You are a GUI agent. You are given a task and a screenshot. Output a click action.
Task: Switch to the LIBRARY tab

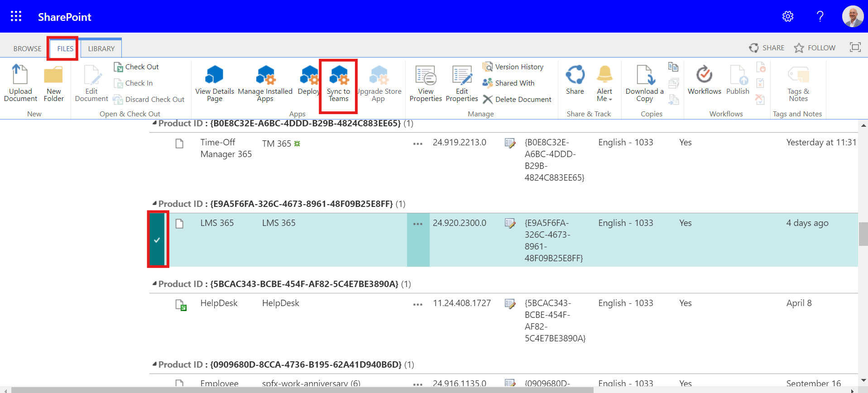click(101, 48)
